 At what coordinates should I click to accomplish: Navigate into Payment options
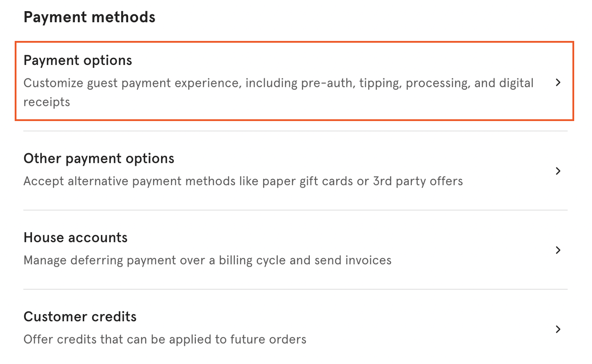pyautogui.click(x=78, y=60)
